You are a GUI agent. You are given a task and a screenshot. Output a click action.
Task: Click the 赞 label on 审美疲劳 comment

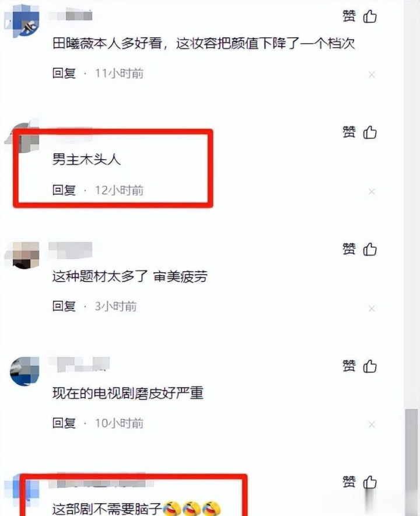(349, 249)
